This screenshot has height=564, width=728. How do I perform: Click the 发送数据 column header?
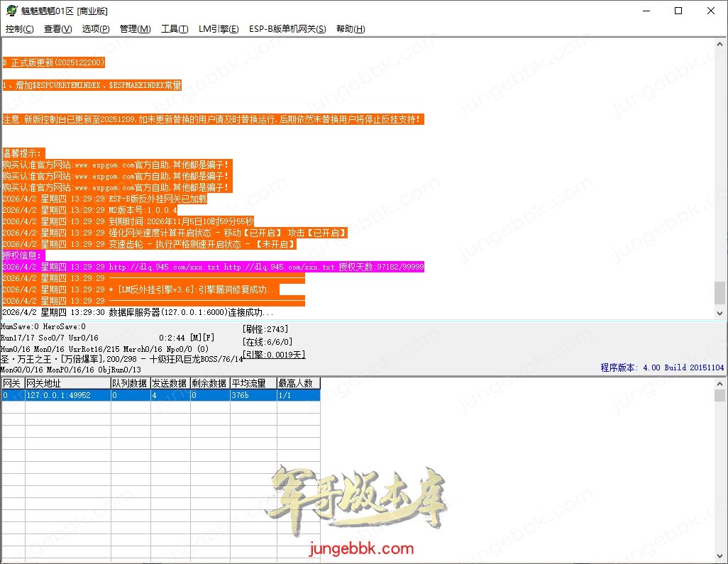click(x=169, y=383)
